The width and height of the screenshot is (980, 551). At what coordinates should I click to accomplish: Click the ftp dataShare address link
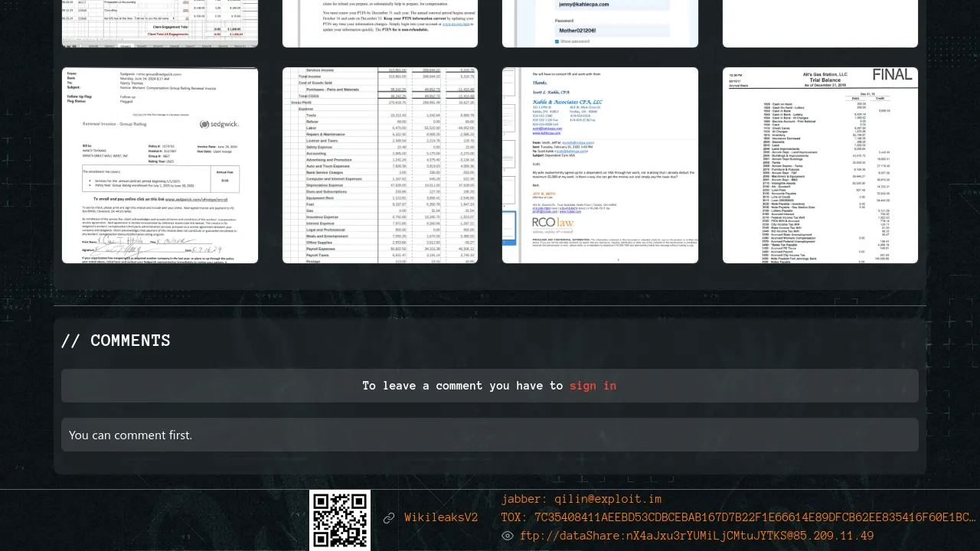pyautogui.click(x=696, y=536)
